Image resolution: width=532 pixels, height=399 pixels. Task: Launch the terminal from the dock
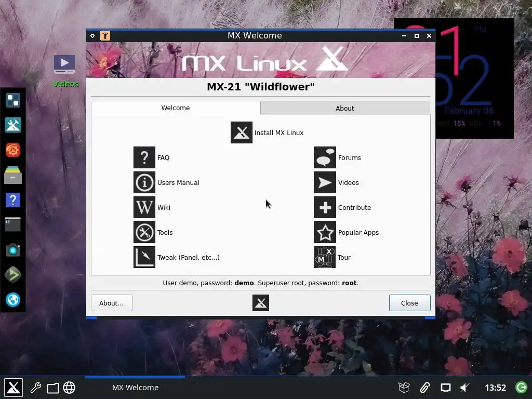click(13, 224)
